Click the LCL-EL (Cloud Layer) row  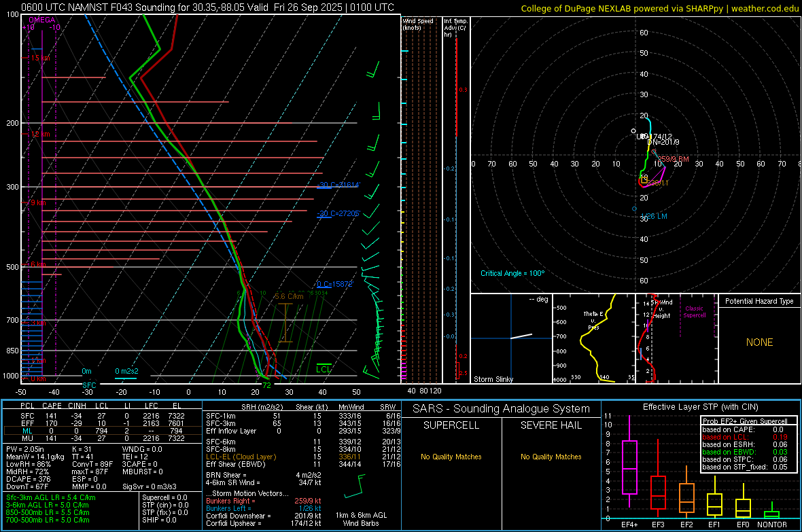tap(303, 457)
